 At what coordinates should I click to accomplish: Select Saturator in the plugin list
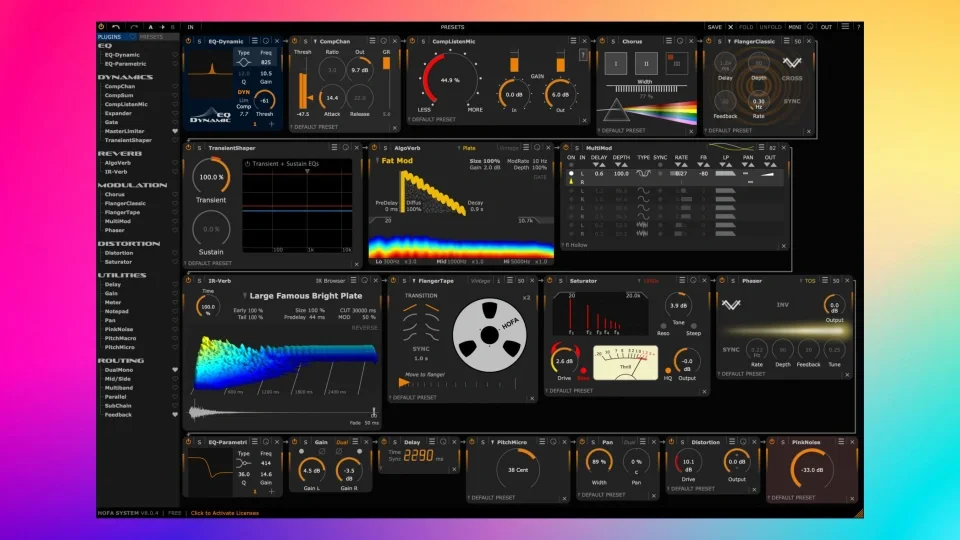(118, 262)
